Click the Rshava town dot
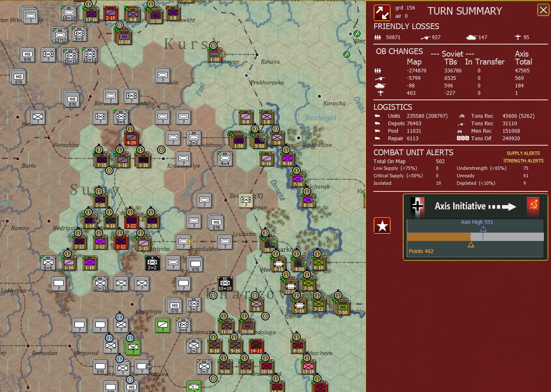Screen dimensions: 551x392 click(x=257, y=55)
